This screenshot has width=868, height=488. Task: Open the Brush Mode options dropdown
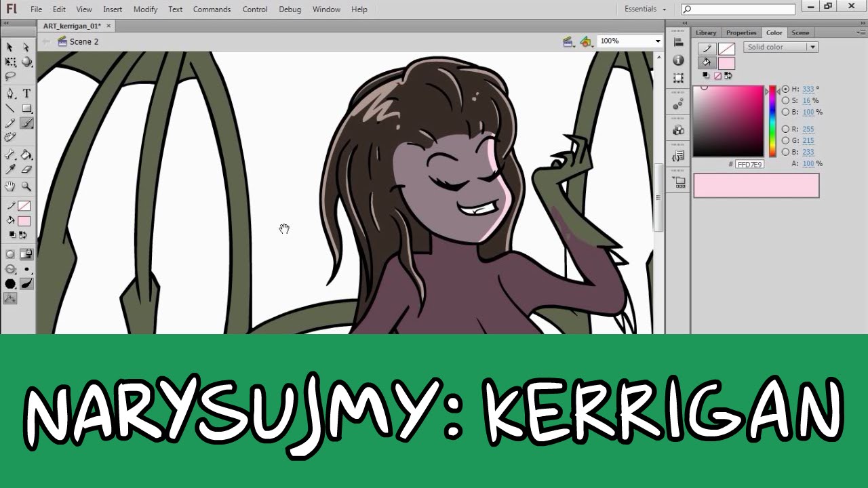point(9,269)
